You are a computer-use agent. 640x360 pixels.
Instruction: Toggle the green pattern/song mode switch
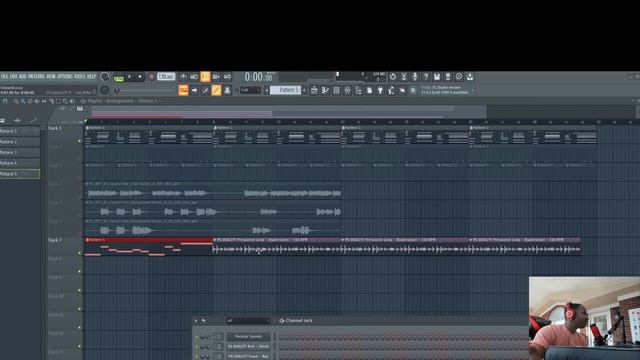[x=119, y=78]
